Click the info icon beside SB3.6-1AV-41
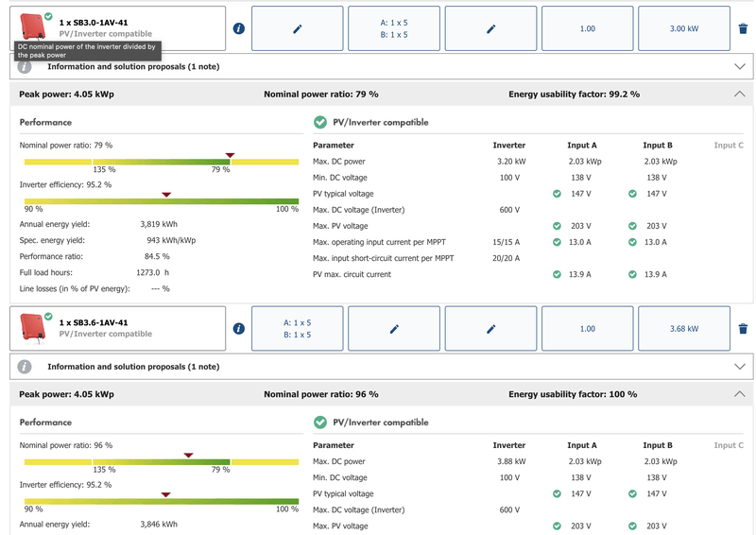756x535 pixels. pyautogui.click(x=238, y=329)
